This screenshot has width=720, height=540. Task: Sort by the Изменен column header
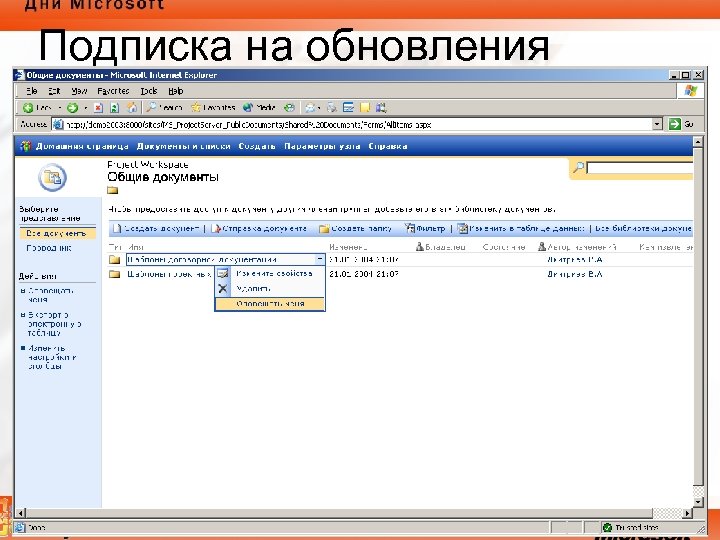coord(349,247)
